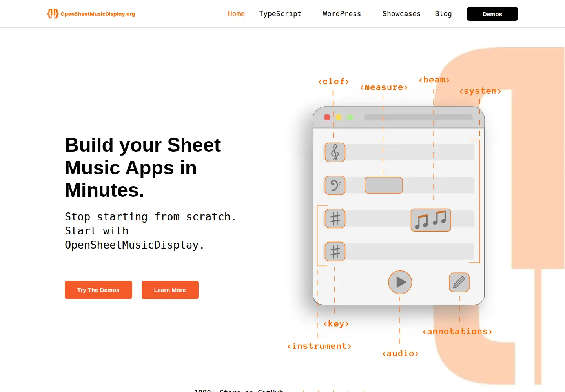Viewport: 565px width, 392px height.
Task: Click the <audio> label
Action: (400, 354)
